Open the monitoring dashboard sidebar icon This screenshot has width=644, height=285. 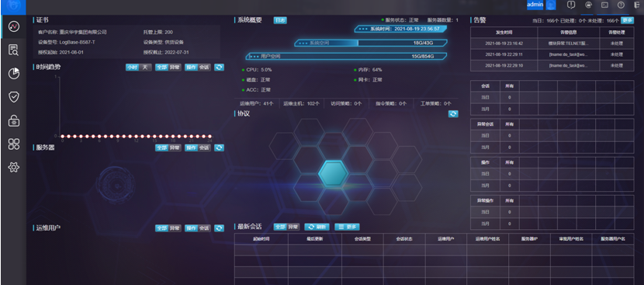pos(13,26)
